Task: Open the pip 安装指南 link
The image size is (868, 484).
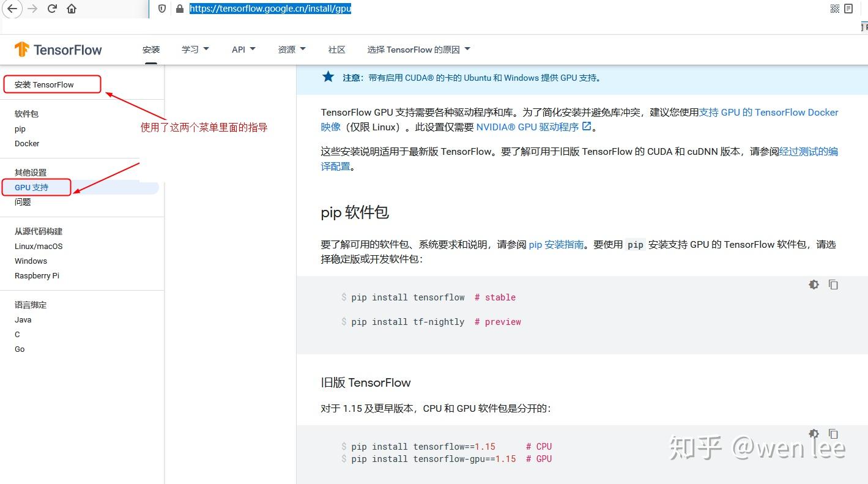Action: click(556, 244)
